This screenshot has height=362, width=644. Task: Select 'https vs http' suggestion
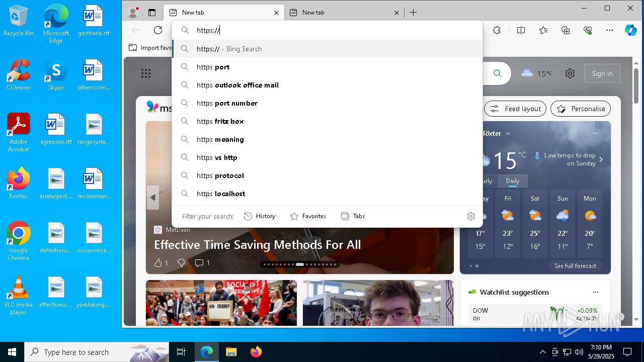coord(327,157)
